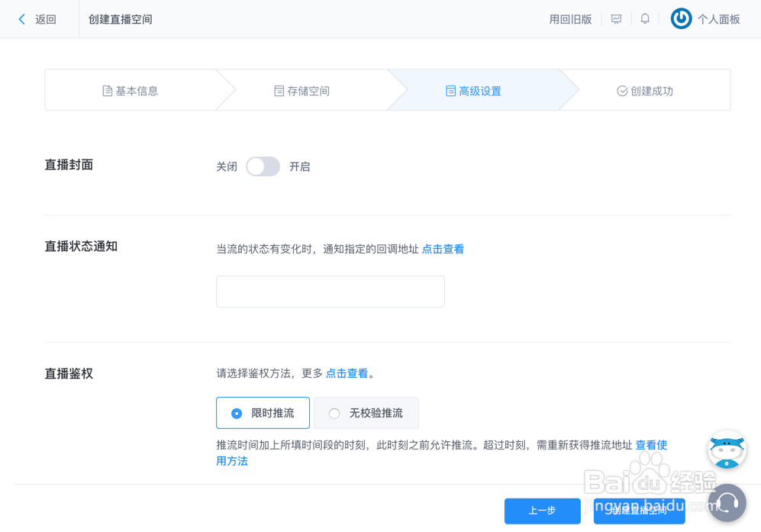Click the 创建直播空间 button
761x532 pixels.
click(640, 511)
